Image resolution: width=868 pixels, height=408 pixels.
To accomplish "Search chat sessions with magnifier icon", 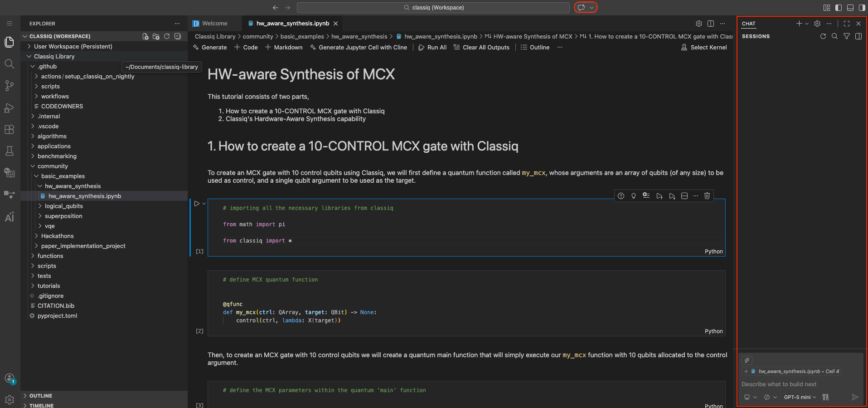I will [834, 36].
